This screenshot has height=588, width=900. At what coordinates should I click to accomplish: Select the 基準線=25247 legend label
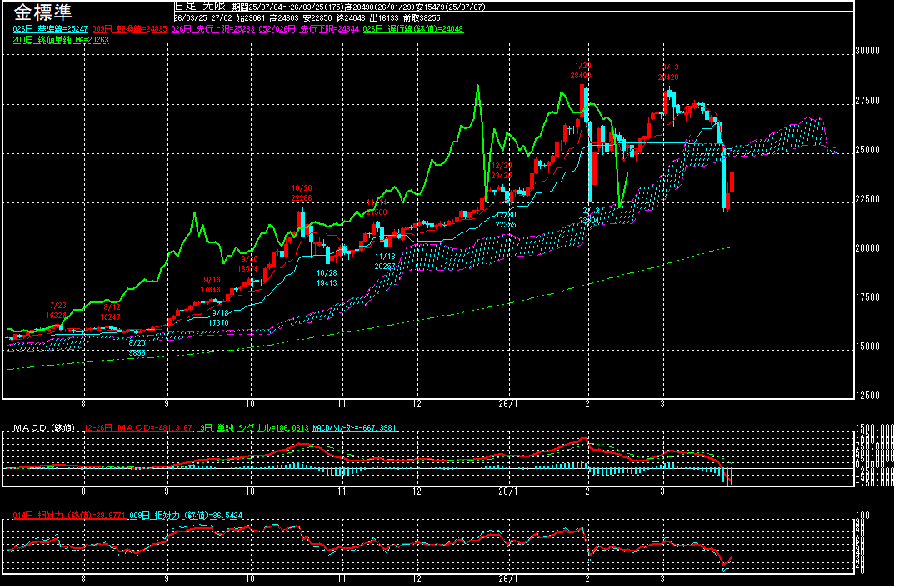point(50,28)
